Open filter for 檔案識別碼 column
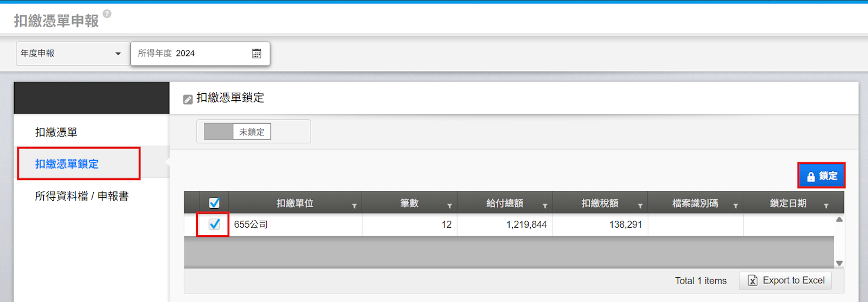This screenshot has height=302, width=868. tap(736, 206)
